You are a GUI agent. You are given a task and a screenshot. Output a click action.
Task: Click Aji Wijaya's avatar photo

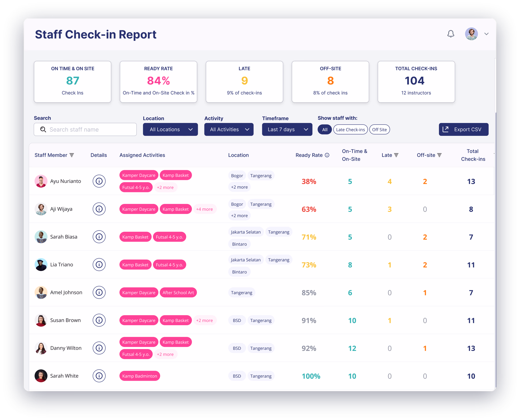41,209
